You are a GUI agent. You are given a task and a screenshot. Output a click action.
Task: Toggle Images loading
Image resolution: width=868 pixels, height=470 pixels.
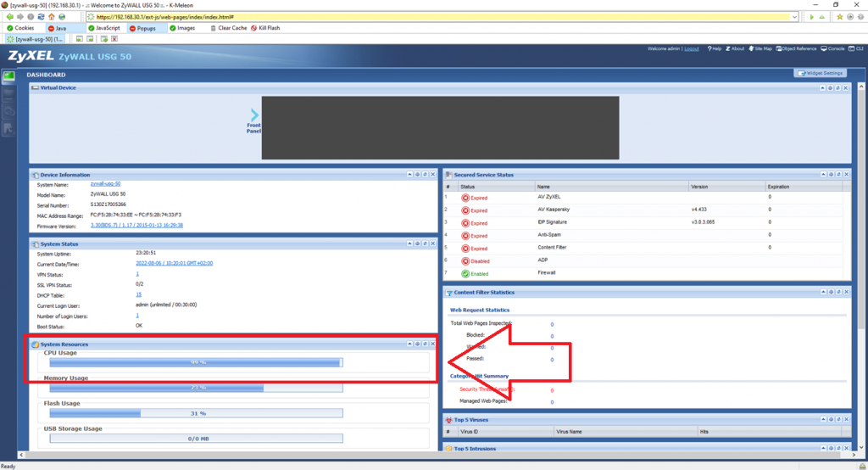coord(182,28)
